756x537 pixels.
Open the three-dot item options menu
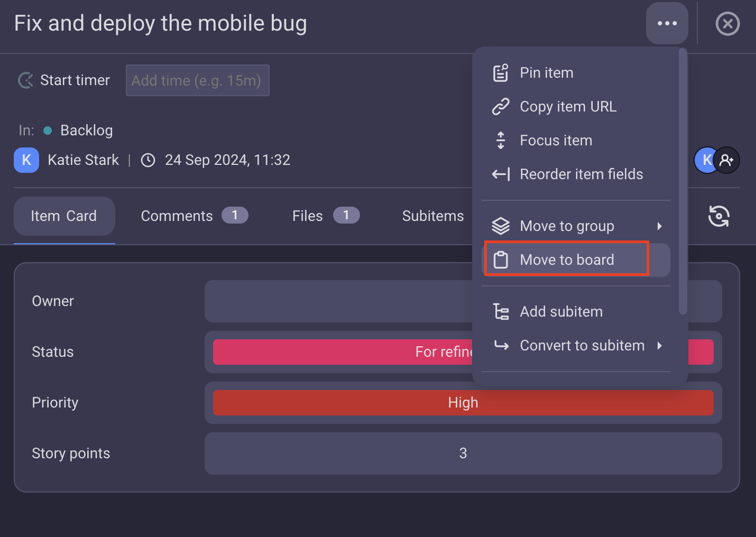point(667,23)
